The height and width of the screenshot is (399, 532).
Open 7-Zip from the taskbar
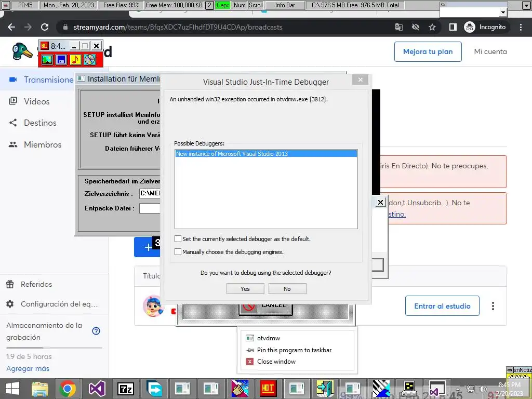(125, 389)
